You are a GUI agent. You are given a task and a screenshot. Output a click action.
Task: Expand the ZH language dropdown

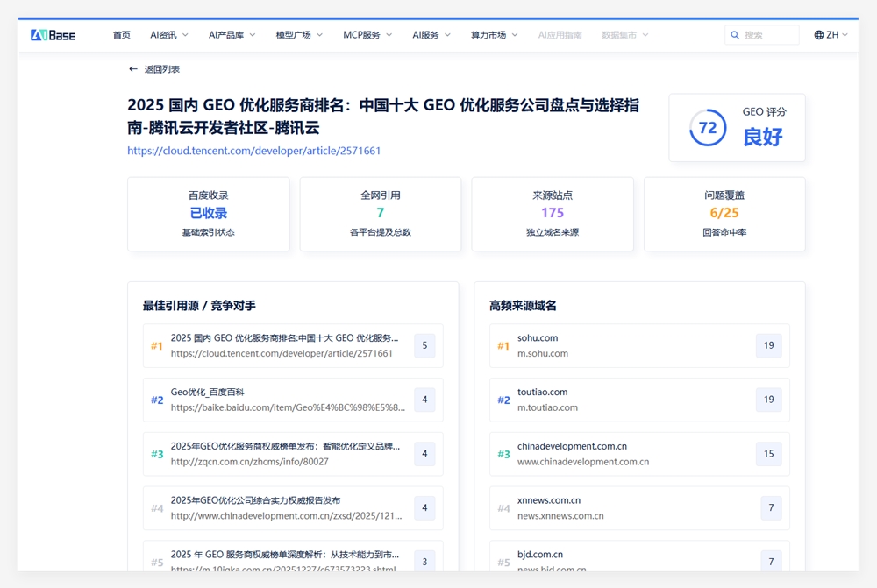[x=829, y=35]
